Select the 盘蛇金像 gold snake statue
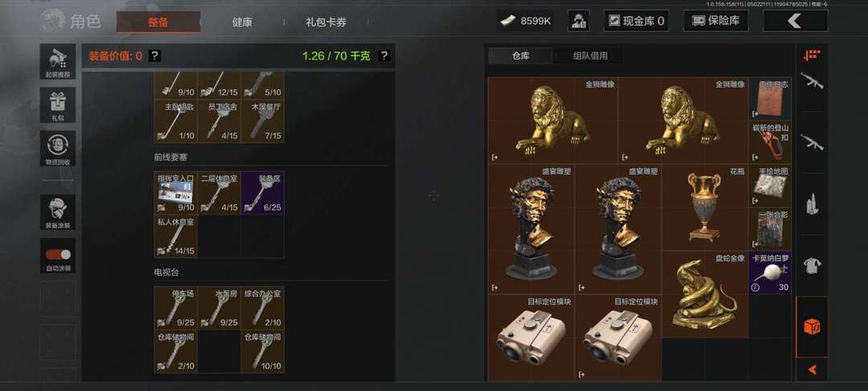 (x=704, y=294)
